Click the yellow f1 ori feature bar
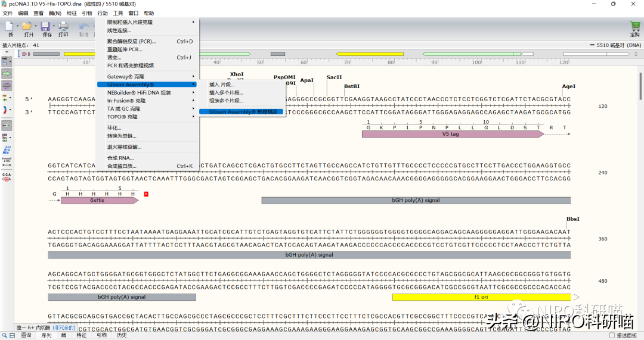This screenshot has height=340, width=644. click(x=481, y=297)
